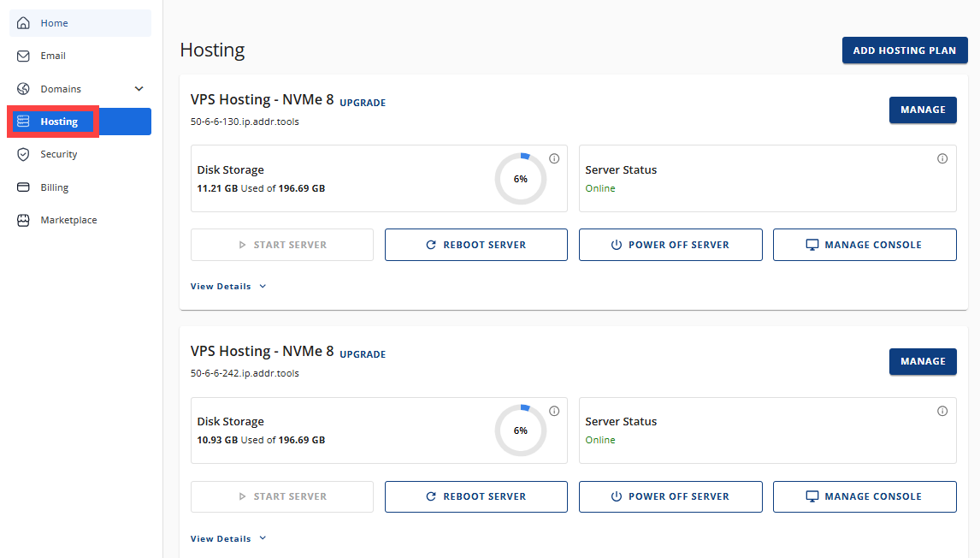
Task: Click info icon in second Server Status card
Action: [942, 411]
